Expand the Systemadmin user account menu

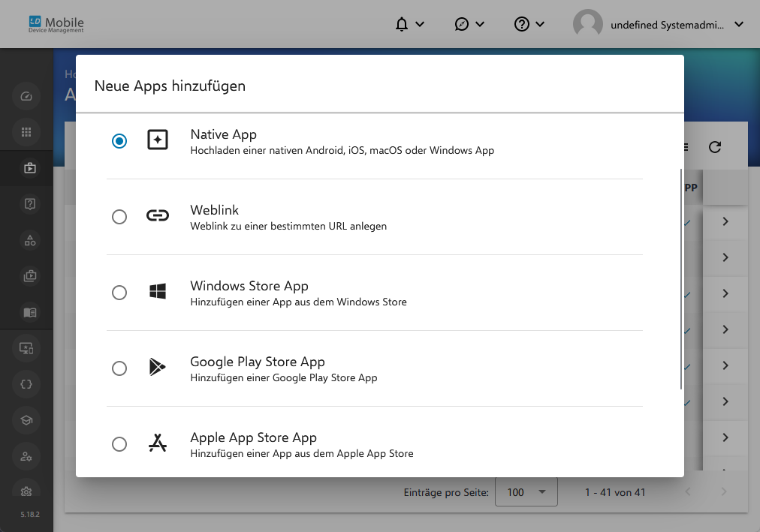coord(739,24)
